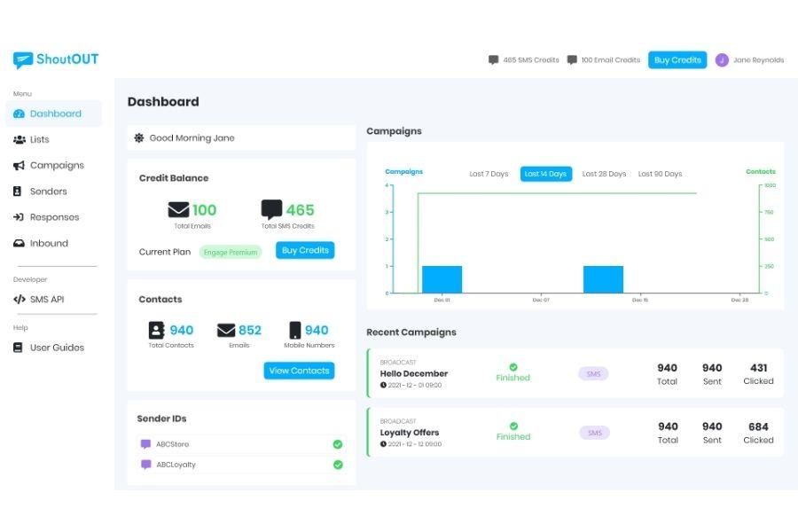Click the Engage Premium plan badge
Image resolution: width=798 pixels, height=532 pixels.
click(231, 252)
